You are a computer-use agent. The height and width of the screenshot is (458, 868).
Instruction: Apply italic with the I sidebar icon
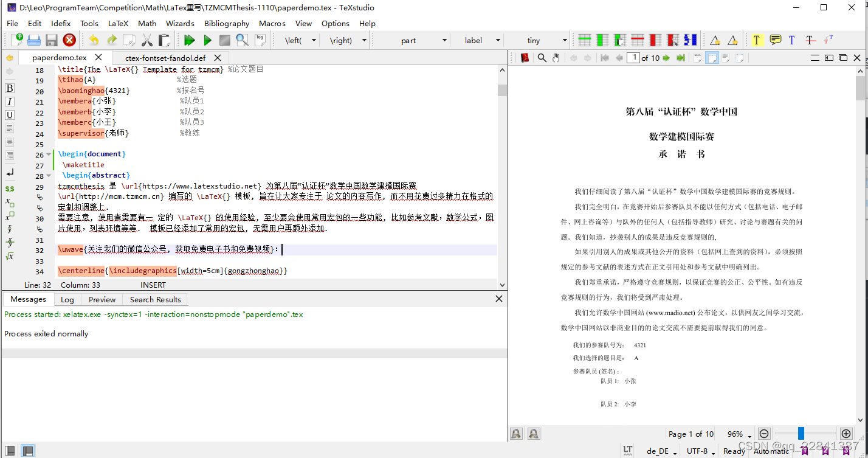coord(10,102)
